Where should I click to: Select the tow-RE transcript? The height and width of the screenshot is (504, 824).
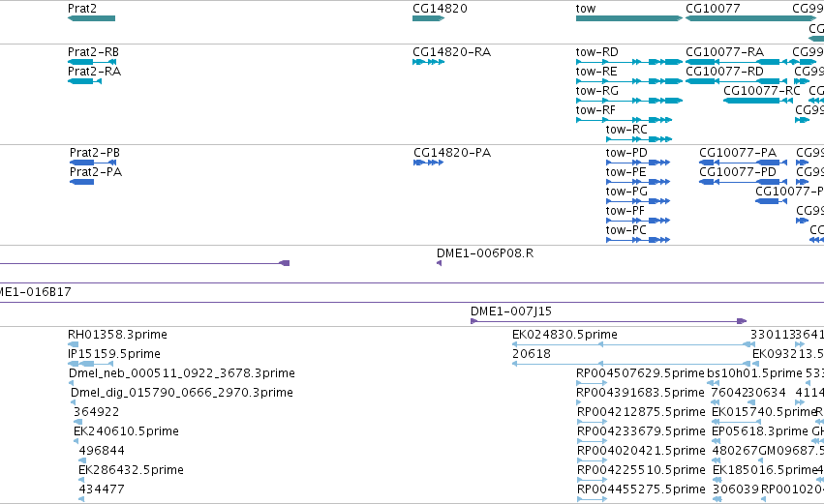pos(629,81)
